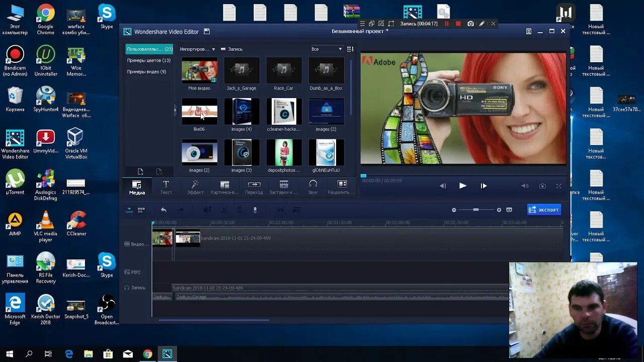Open the Импортиров... dropdown
Image resolution: width=644 pixels, height=362 pixels.
pos(197,49)
